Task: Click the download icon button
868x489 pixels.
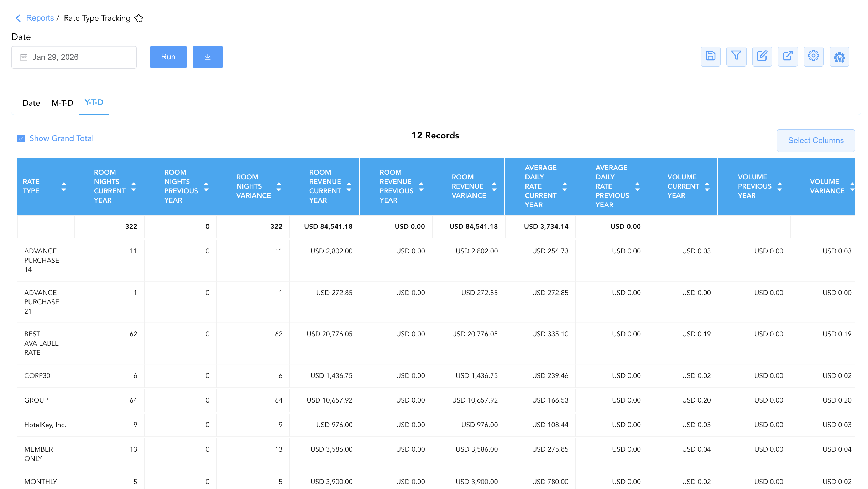Action: [x=208, y=57]
